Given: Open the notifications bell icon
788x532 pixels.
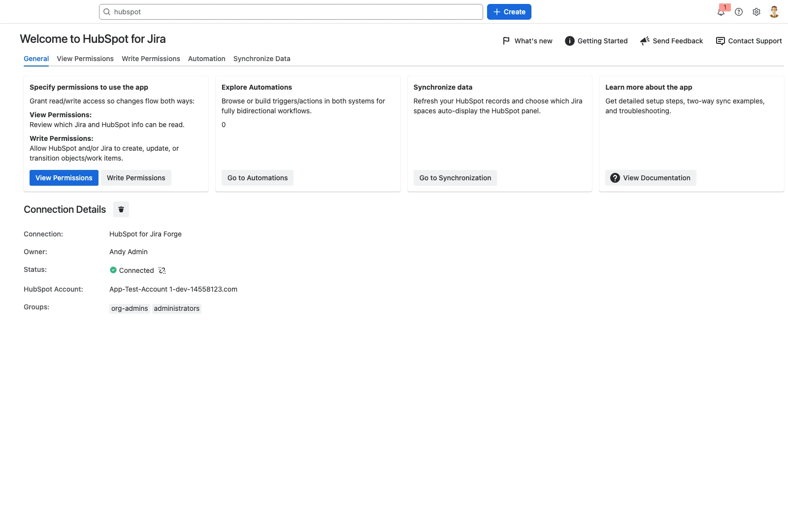Looking at the screenshot, I should point(721,12).
